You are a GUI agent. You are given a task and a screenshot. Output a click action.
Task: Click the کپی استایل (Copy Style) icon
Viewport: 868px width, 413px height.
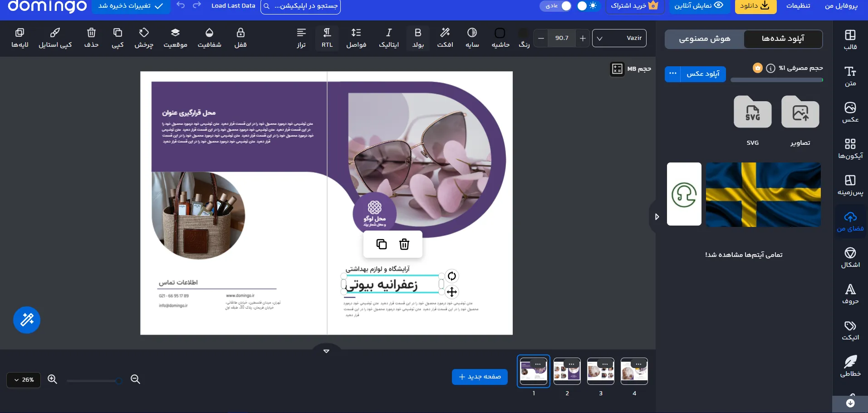55,38
